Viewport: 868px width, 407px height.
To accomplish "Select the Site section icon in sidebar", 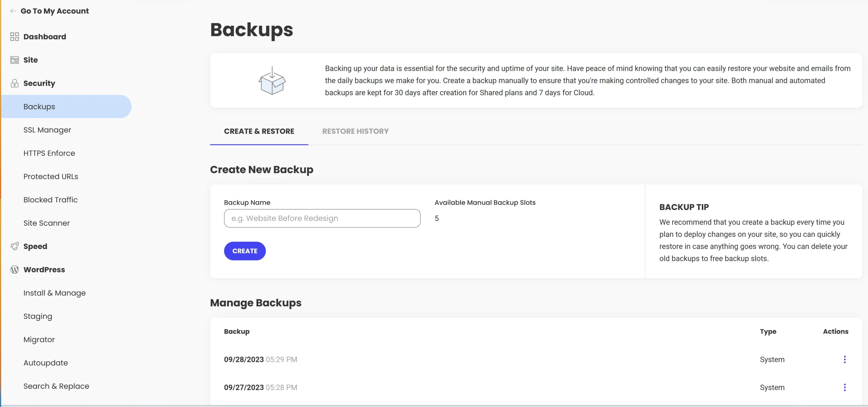I will pos(14,60).
